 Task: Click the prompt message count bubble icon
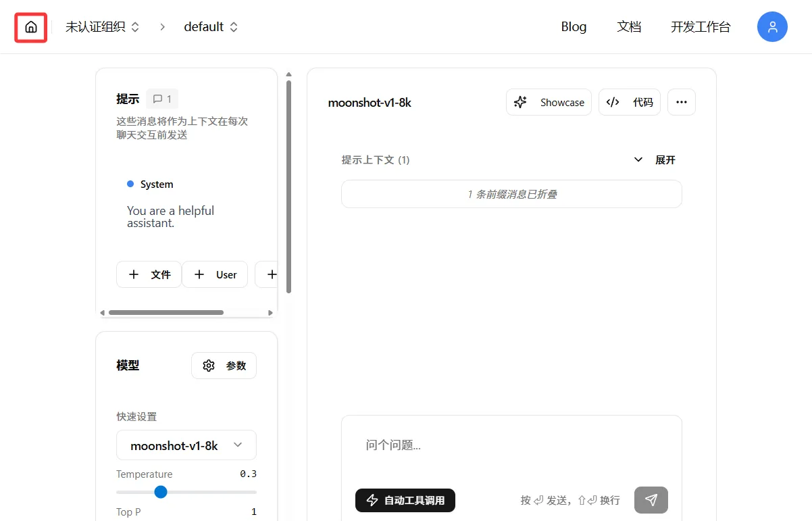[162, 99]
